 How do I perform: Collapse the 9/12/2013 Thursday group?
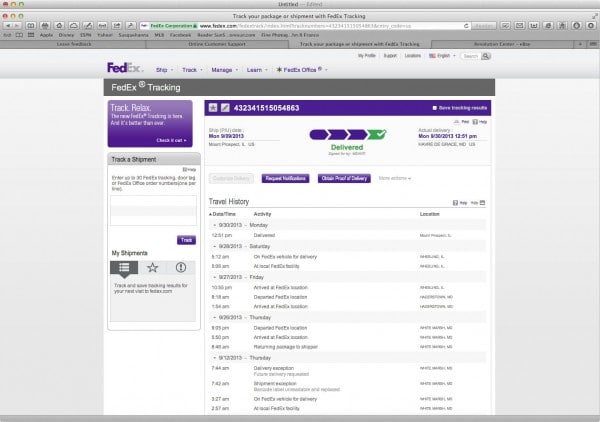pyautogui.click(x=214, y=358)
